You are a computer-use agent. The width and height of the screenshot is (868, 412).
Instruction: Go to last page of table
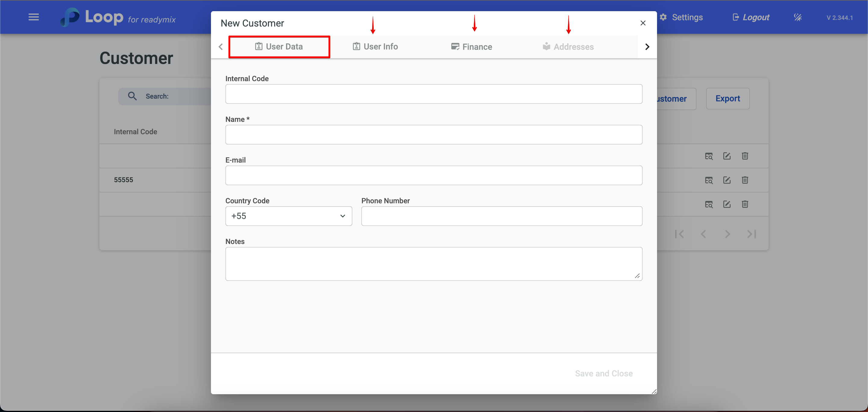tap(751, 234)
